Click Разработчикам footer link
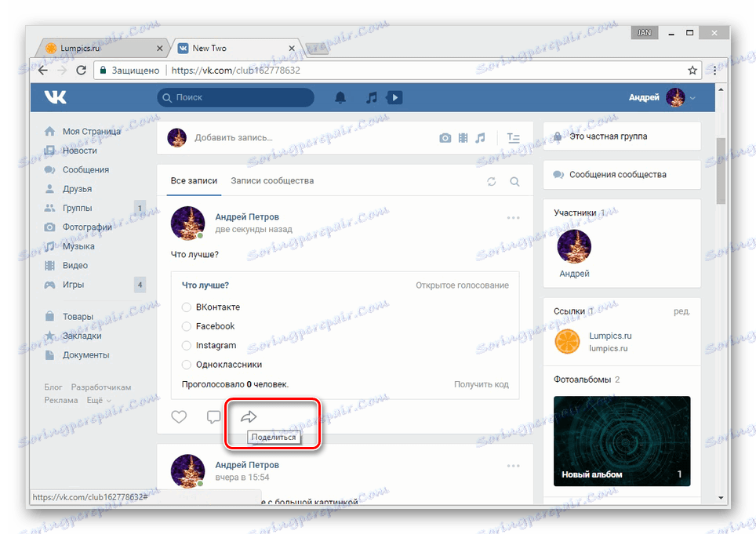The width and height of the screenshot is (756, 534). coord(100,387)
